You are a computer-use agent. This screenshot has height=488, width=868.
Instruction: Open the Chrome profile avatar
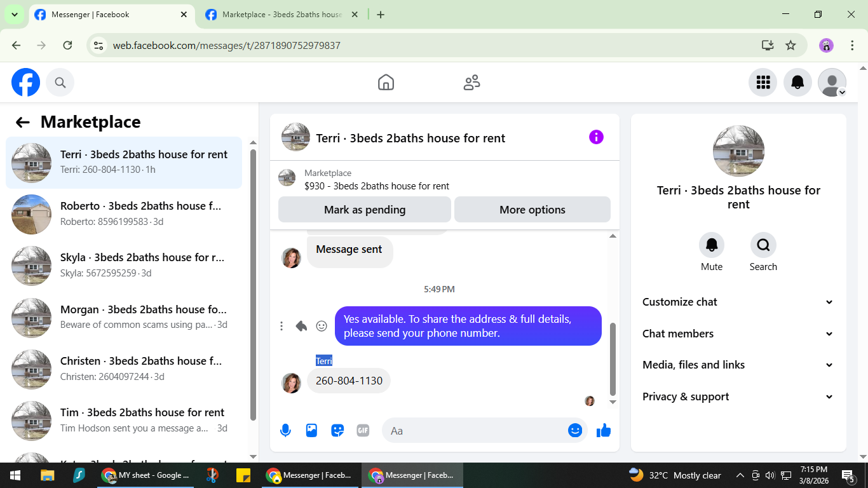(x=826, y=45)
